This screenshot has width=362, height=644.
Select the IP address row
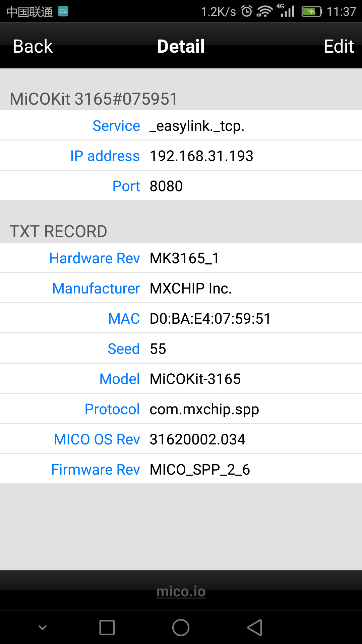pos(181,156)
